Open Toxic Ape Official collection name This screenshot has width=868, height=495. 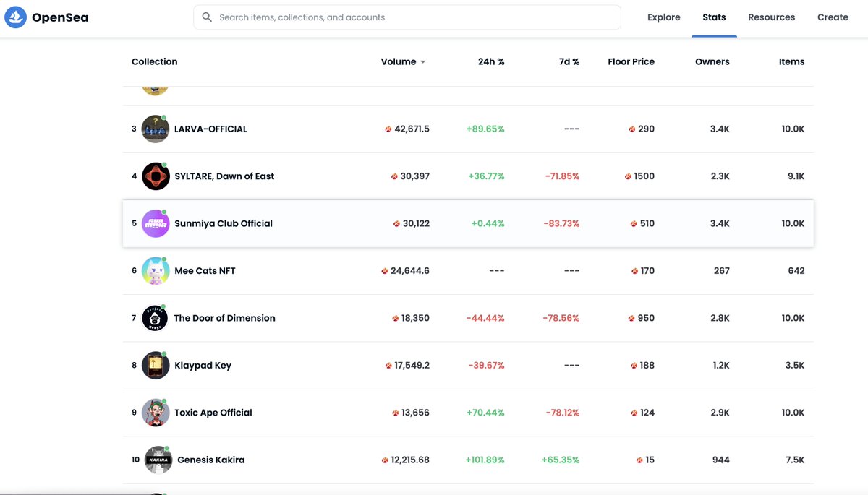coord(213,413)
